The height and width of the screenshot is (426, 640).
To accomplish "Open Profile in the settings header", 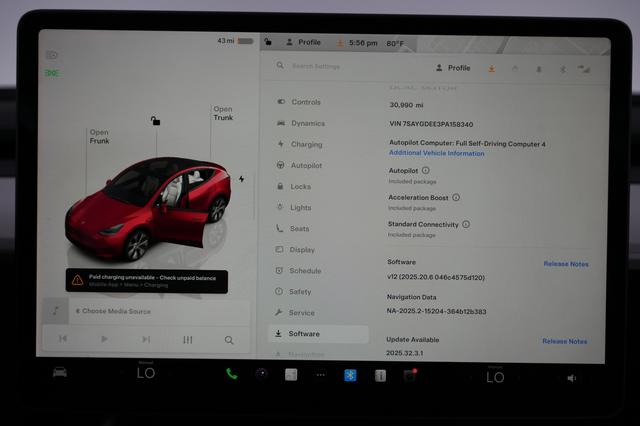I will click(453, 68).
